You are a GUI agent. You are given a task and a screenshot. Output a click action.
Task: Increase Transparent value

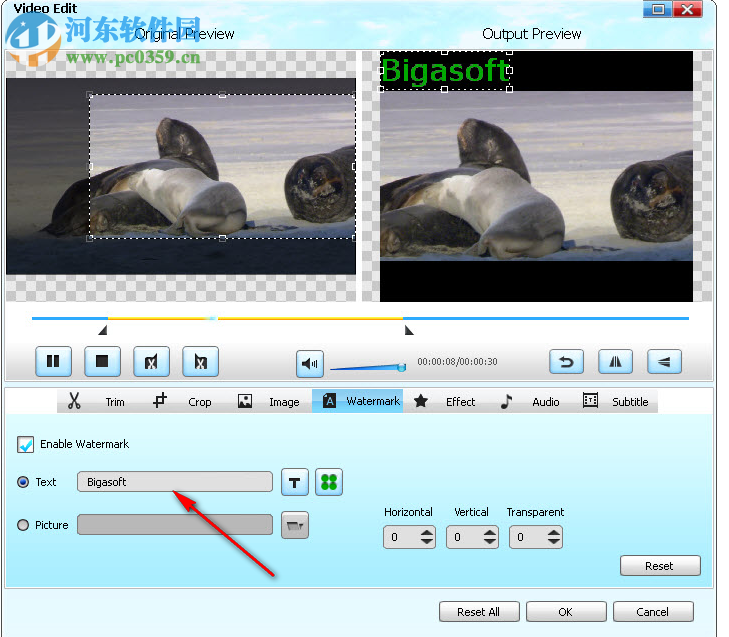pyautogui.click(x=553, y=532)
